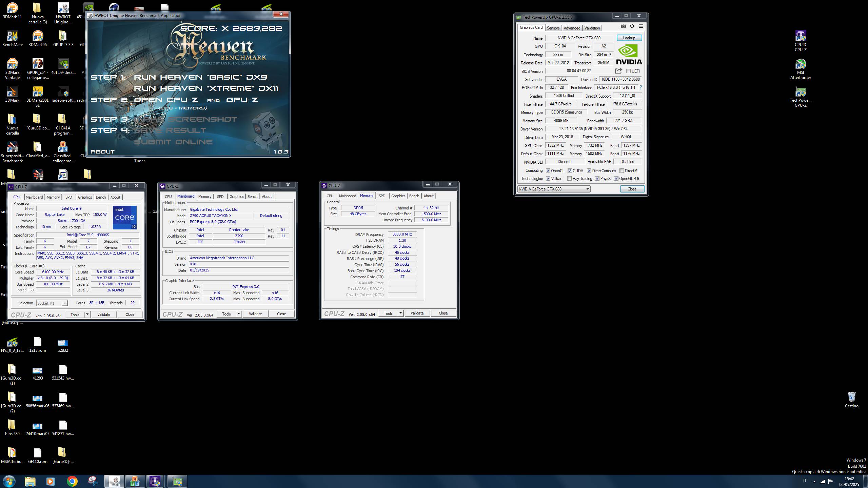
Task: Open the GPU-Z hamburger menu
Action: point(641,26)
